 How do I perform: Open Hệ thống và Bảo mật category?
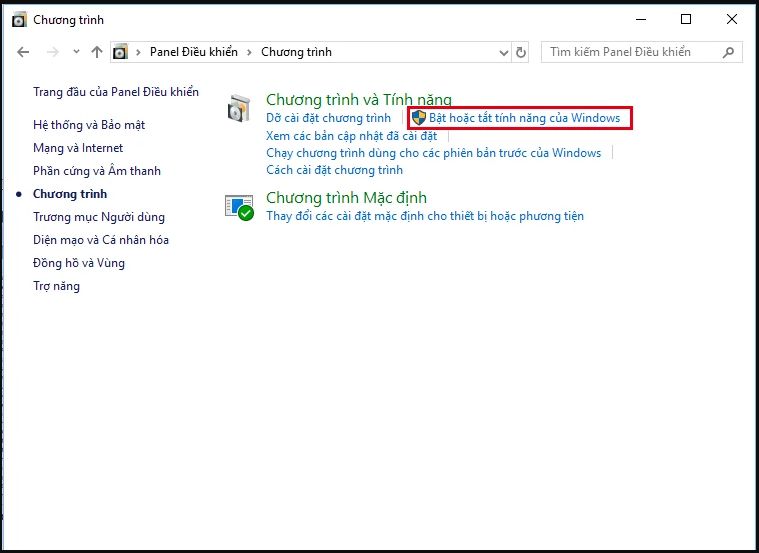tap(89, 125)
